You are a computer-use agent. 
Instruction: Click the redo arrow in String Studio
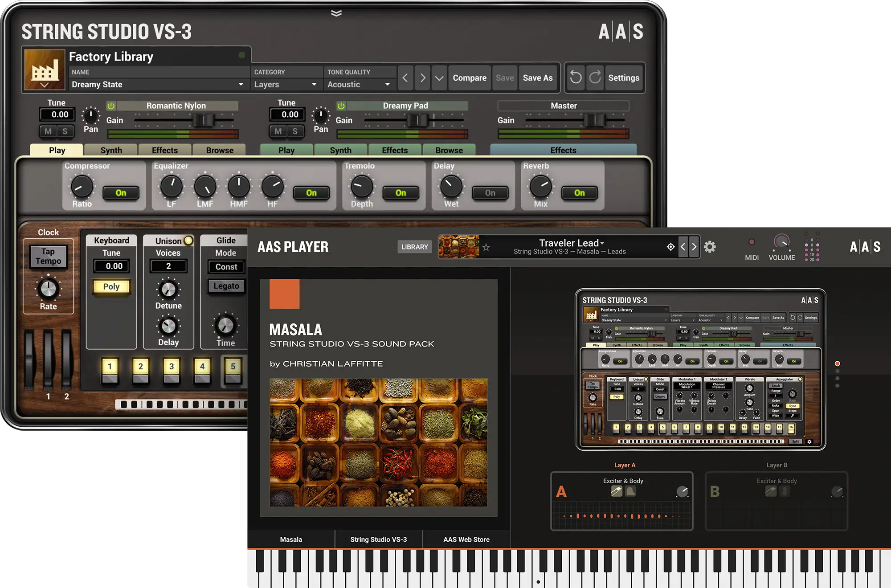[x=595, y=78]
